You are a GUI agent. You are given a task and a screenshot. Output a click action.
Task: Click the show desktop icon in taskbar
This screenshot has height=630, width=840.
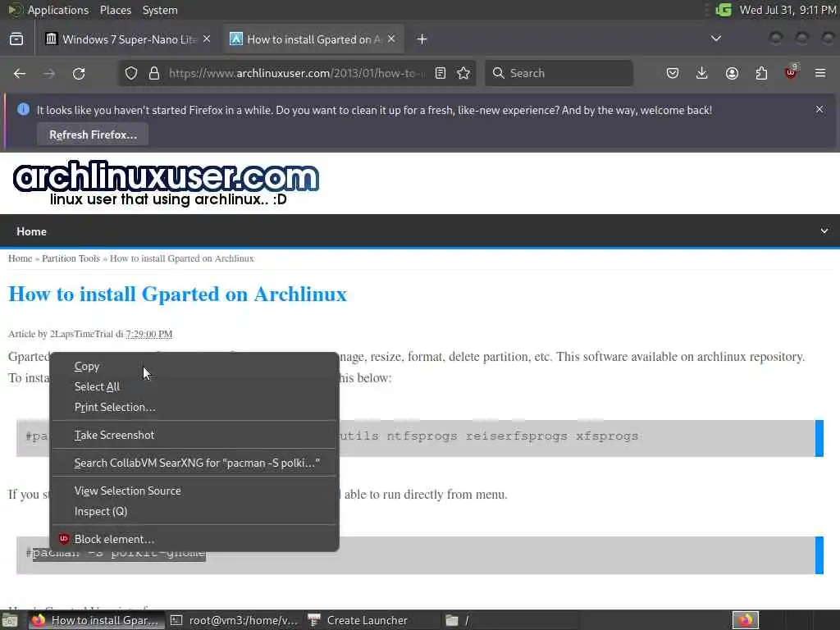pos(10,620)
